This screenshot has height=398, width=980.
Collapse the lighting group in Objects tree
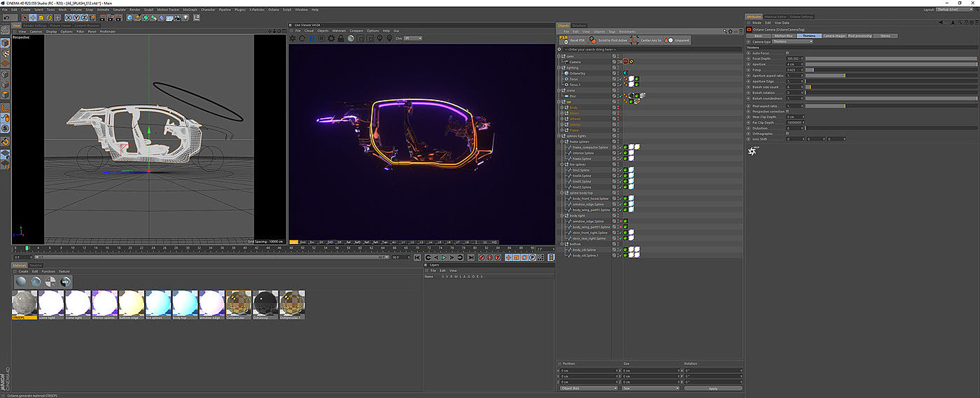560,67
